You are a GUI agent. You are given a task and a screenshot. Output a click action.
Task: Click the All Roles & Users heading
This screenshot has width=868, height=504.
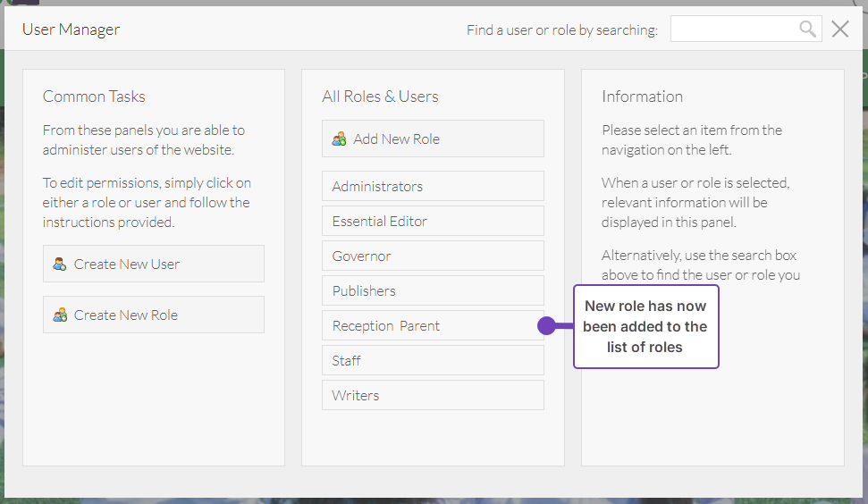click(380, 97)
